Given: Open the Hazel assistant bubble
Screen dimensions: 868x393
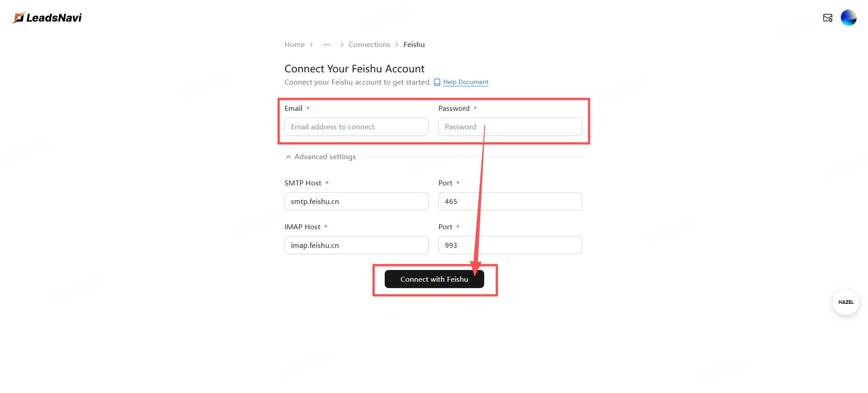Looking at the screenshot, I should click(845, 302).
